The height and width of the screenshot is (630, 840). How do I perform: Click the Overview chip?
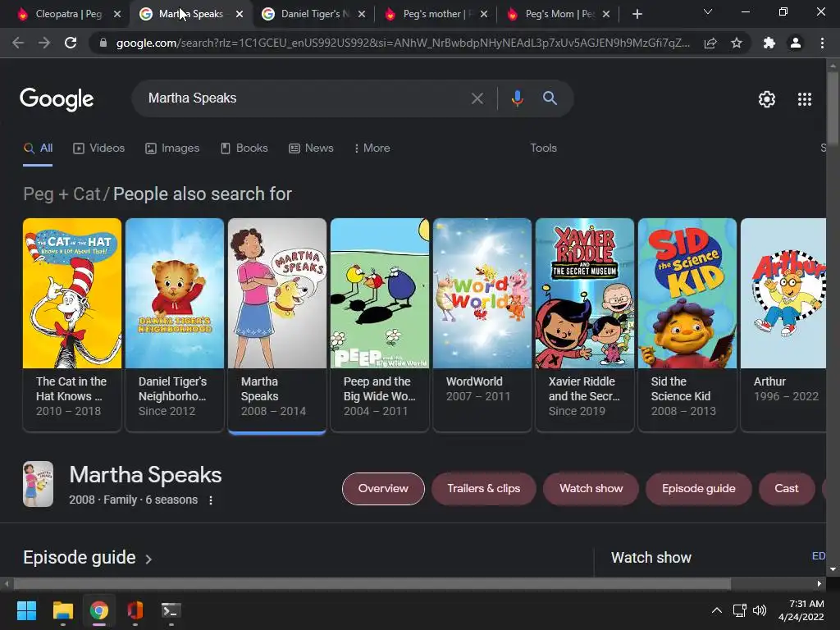point(383,489)
